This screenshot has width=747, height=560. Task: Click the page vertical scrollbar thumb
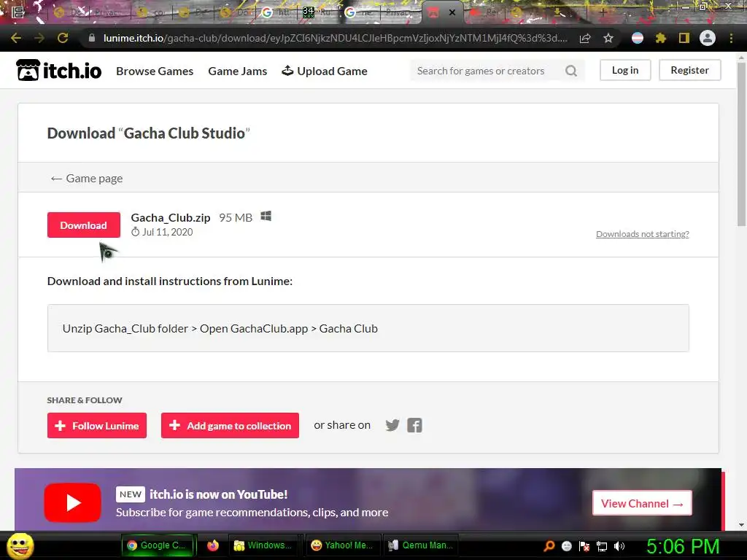click(741, 143)
